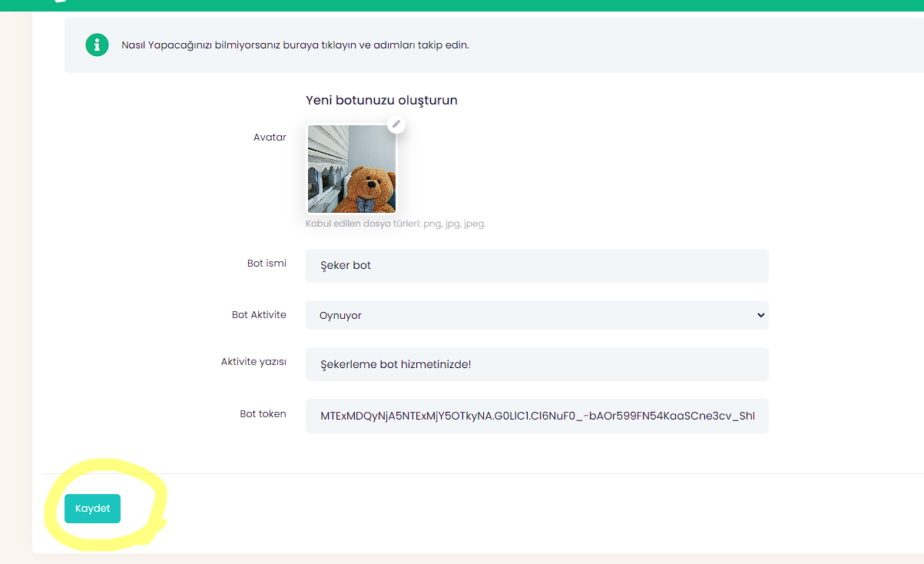Click the Bot ismi input field

point(537,265)
